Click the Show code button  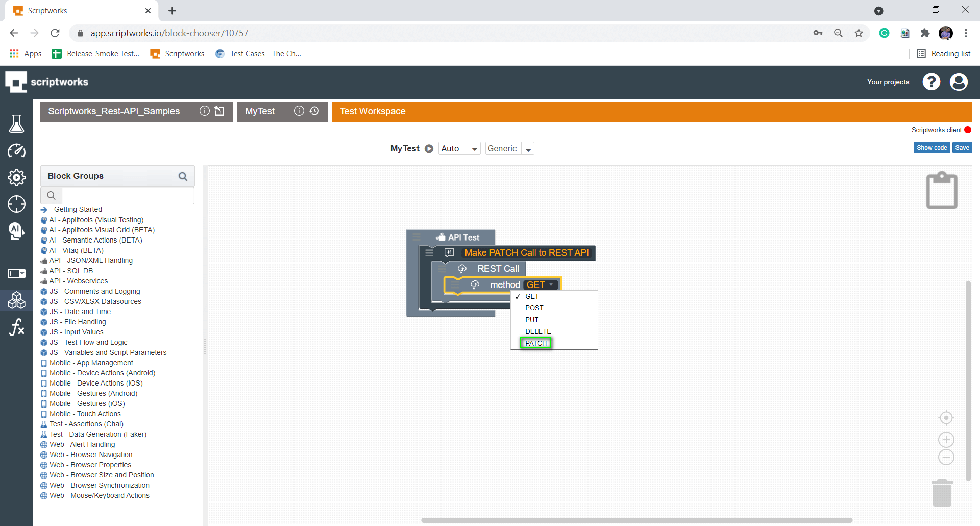coord(931,147)
